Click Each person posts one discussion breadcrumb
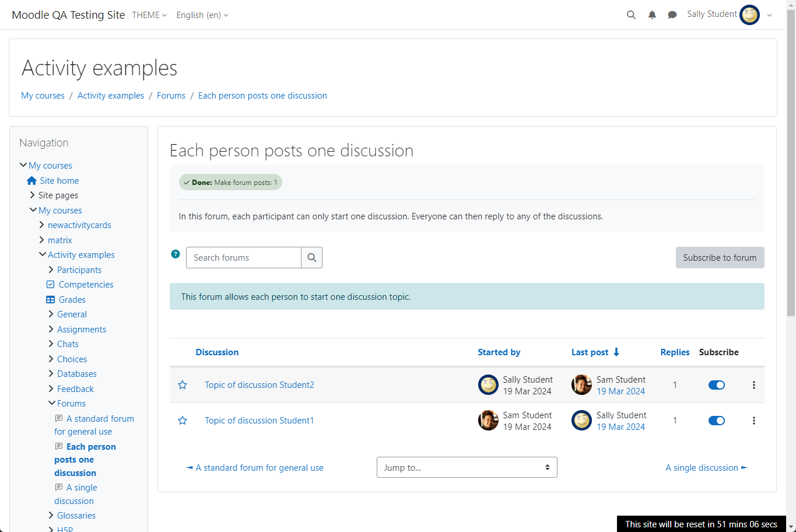Image resolution: width=796 pixels, height=532 pixels. click(x=262, y=96)
